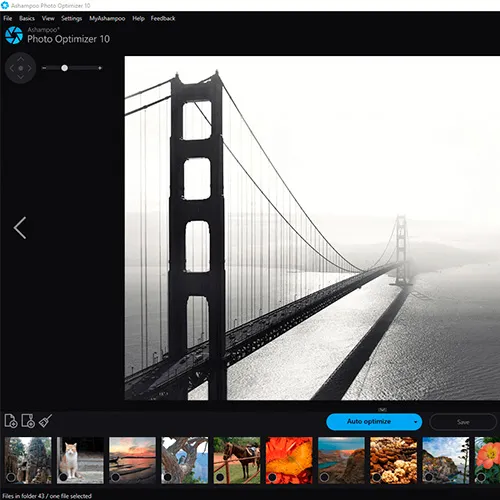500x500 pixels.
Task: Select the nuts and dried fruit thumbnail
Action: click(394, 460)
